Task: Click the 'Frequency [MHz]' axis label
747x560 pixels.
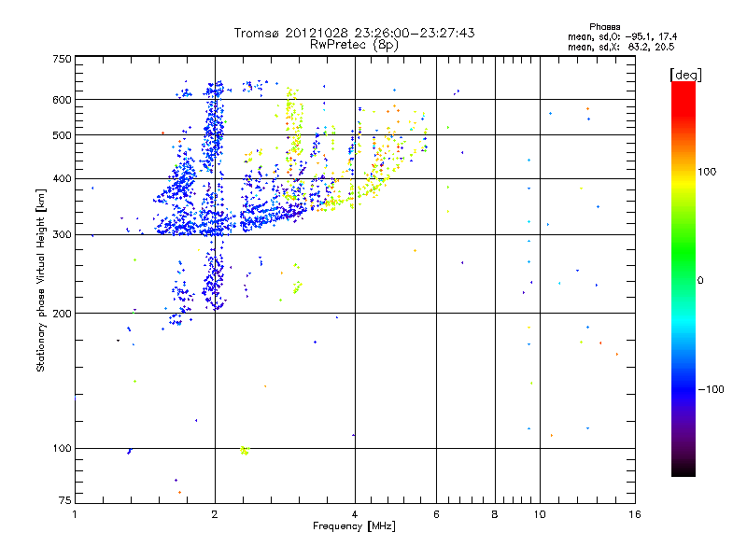Action: click(354, 526)
